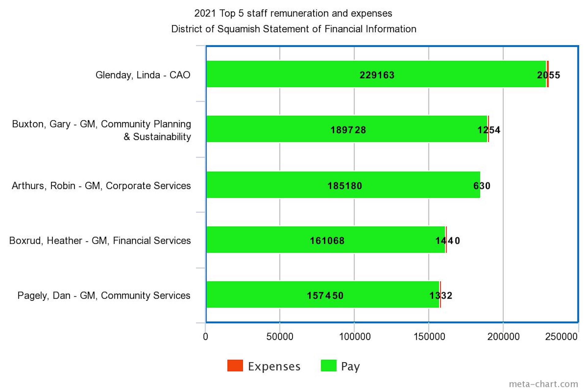Select Arthurs, Robin's green pay bar
Image resolution: width=588 pixels, height=392 pixels.
click(343, 185)
